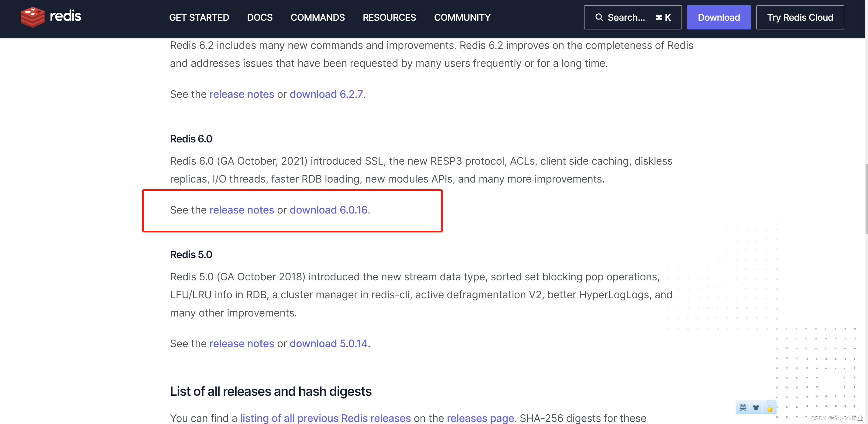Click the purple Download button

(719, 17)
